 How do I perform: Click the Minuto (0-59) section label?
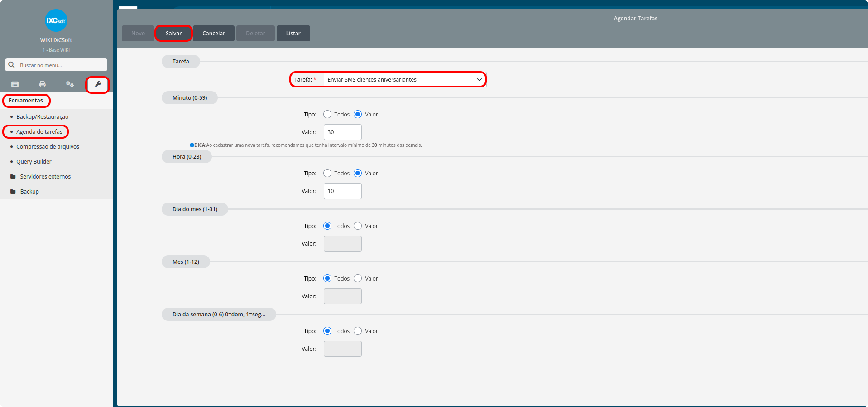pos(190,97)
